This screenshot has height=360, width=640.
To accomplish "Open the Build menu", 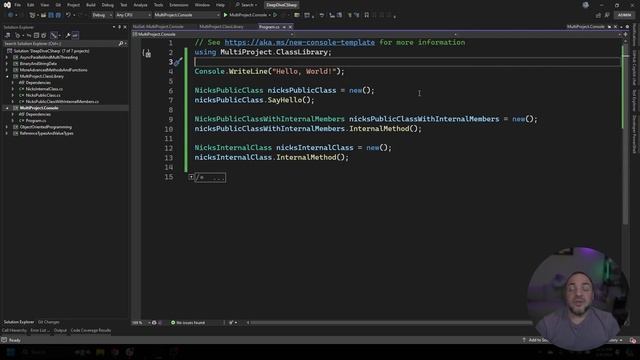I will 91,5.
